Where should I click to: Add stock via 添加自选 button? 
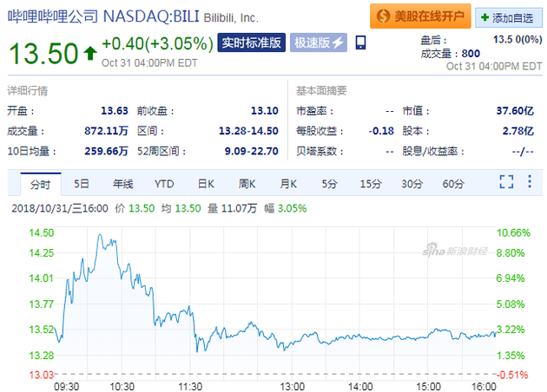(x=509, y=17)
